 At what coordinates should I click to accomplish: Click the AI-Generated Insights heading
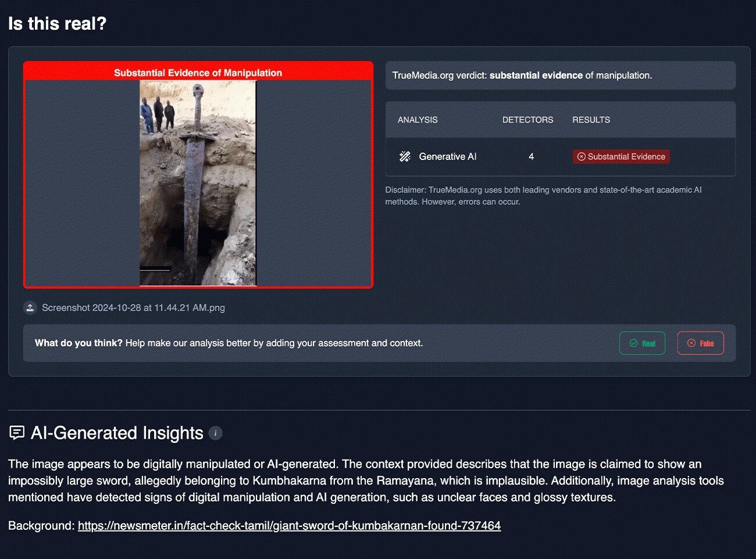click(117, 433)
